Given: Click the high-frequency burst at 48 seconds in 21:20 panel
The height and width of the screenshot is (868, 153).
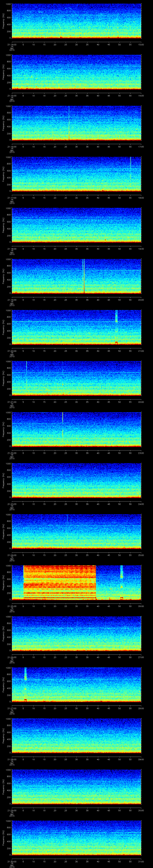Looking at the screenshot, I should 116,317.
